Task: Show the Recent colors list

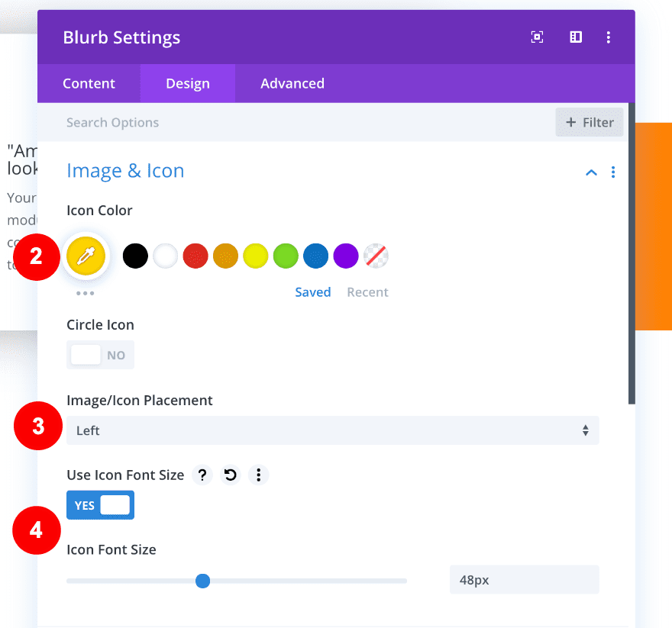Action: pos(367,292)
